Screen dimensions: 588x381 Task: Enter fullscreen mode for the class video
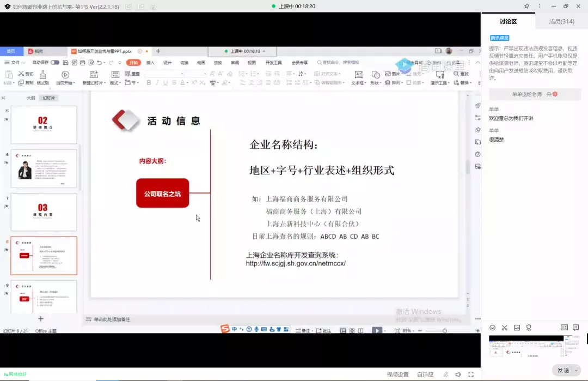click(471, 374)
